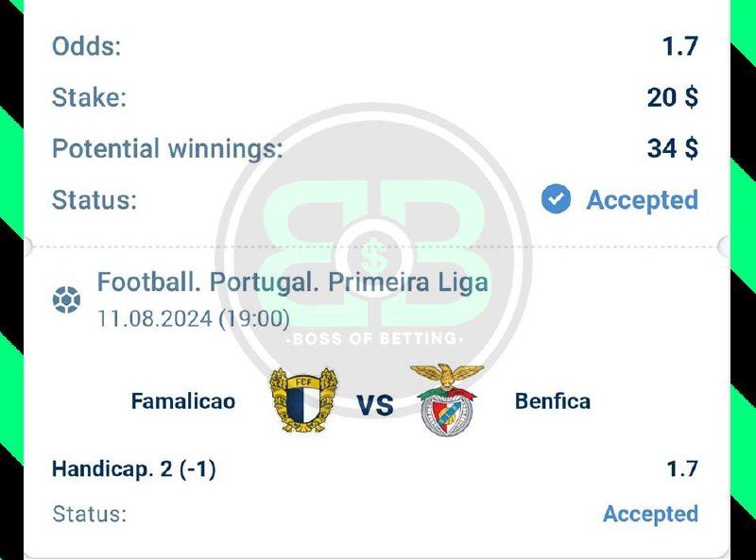The width and height of the screenshot is (756, 560).
Task: Click the BOSS OF BETTING watermark text
Action: coord(375,338)
